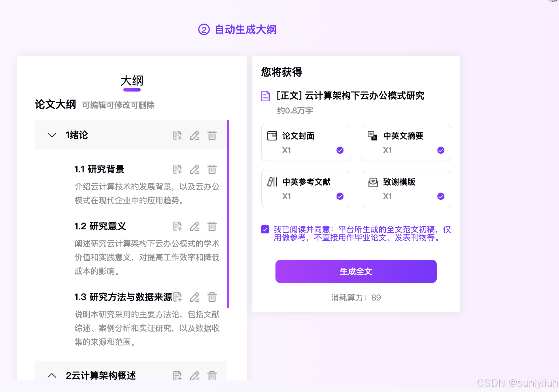Expand the 2云计算架构概述 chapter
This screenshot has width=559, height=392.
coord(52,376)
